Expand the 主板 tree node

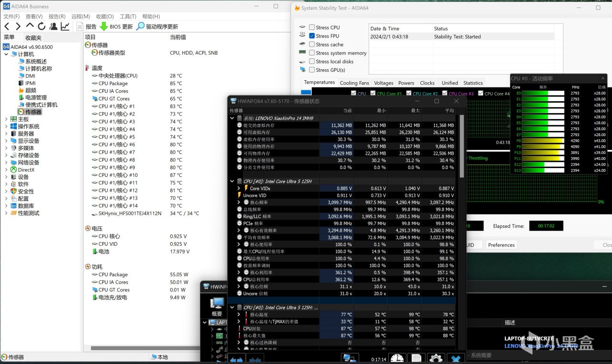pos(6,119)
